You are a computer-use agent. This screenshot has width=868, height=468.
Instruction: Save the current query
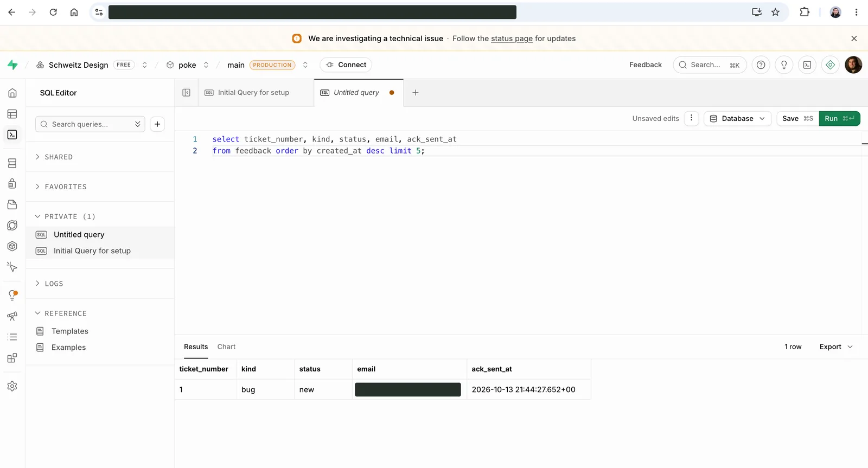(x=797, y=119)
